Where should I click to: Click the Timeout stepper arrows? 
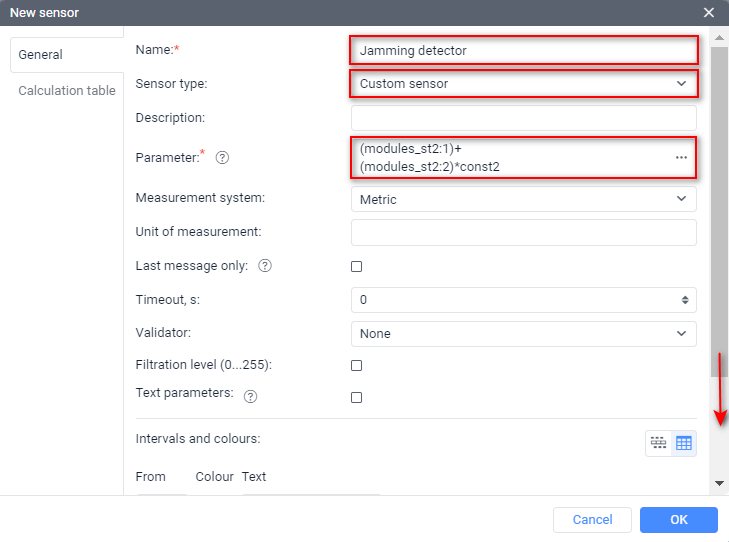(x=685, y=300)
